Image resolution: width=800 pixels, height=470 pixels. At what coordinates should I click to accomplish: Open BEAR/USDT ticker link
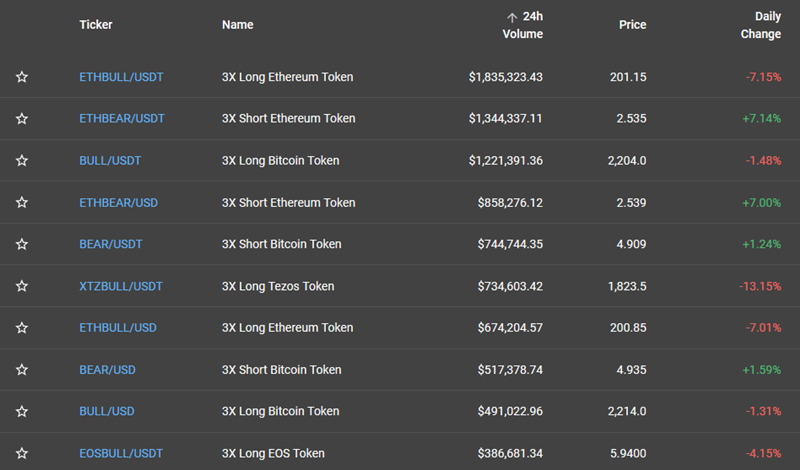[x=111, y=244]
